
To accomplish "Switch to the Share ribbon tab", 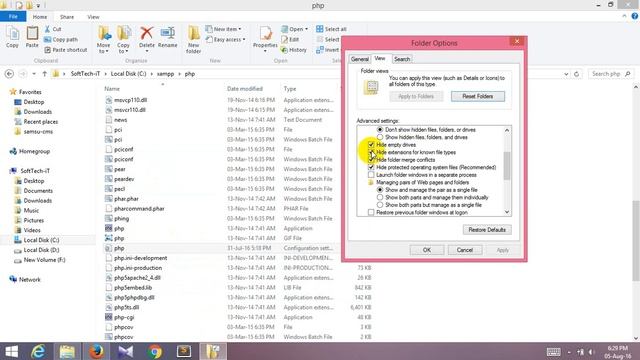I will pos(67,17).
